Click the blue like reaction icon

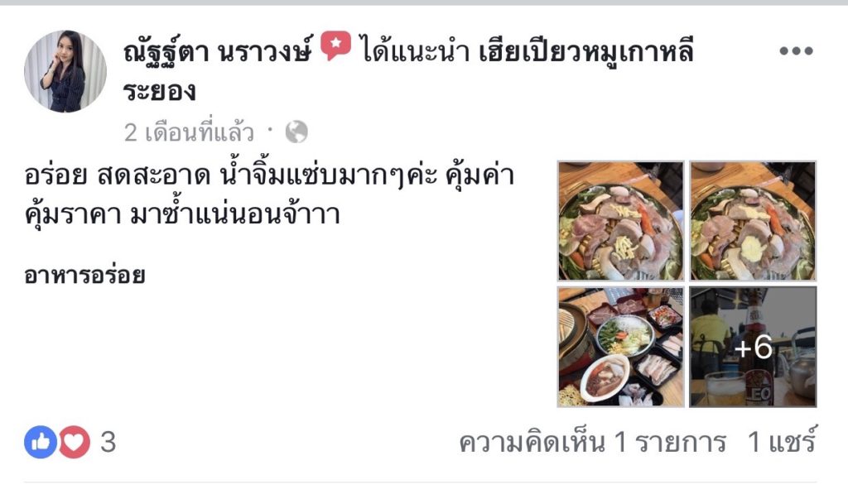point(40,442)
